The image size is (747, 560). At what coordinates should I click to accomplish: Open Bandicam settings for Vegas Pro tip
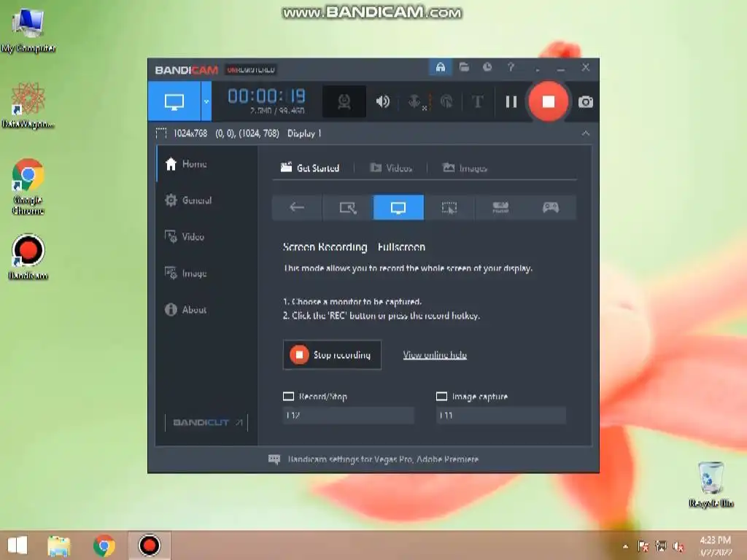coord(374,459)
